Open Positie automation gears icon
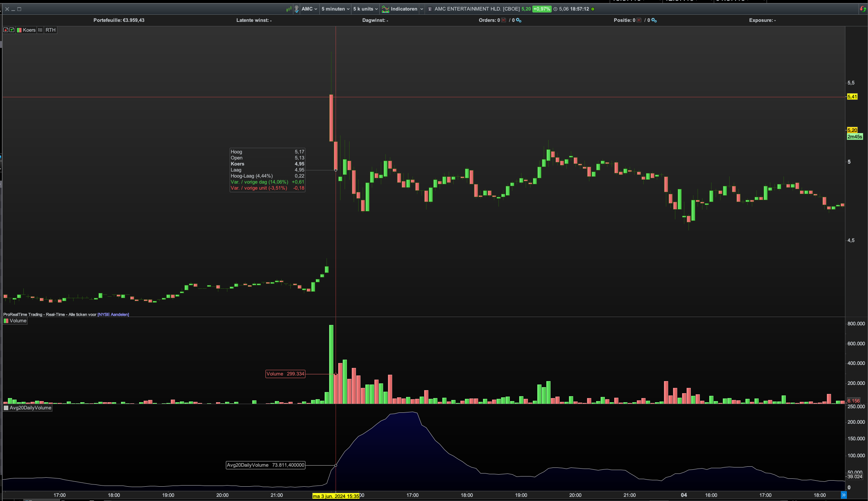The height and width of the screenshot is (501, 868). (x=654, y=20)
